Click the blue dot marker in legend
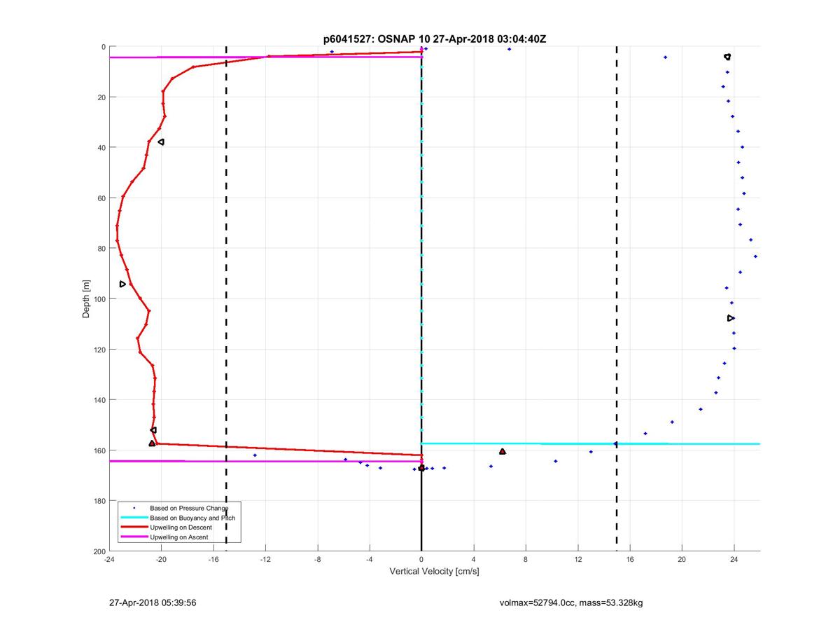Image resolution: width=840 pixels, height=620 pixels. pos(133,507)
